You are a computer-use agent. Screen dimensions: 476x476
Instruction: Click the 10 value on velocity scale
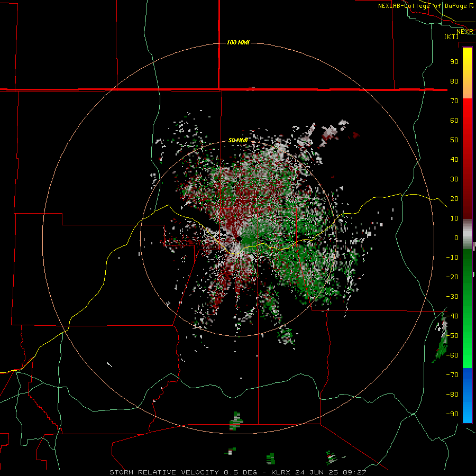click(454, 218)
